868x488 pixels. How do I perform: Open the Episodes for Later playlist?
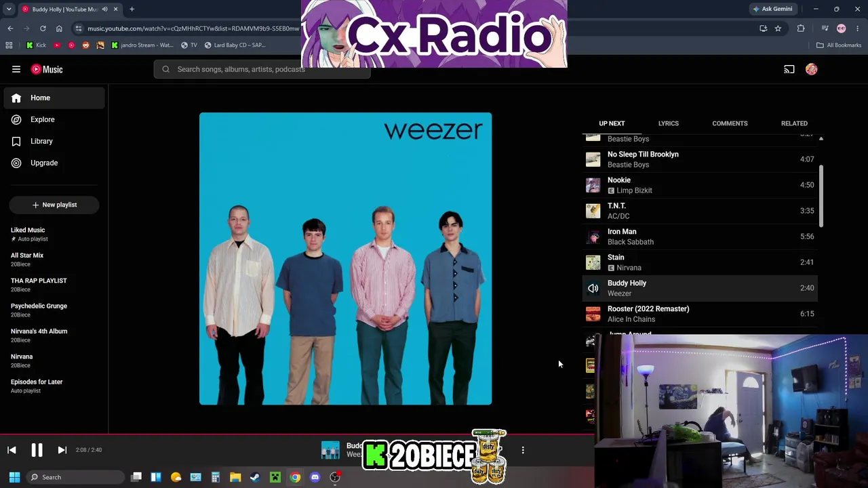(x=54, y=386)
